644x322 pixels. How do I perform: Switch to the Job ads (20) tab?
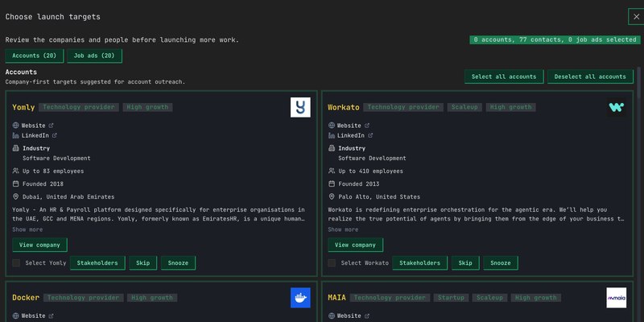(94, 56)
